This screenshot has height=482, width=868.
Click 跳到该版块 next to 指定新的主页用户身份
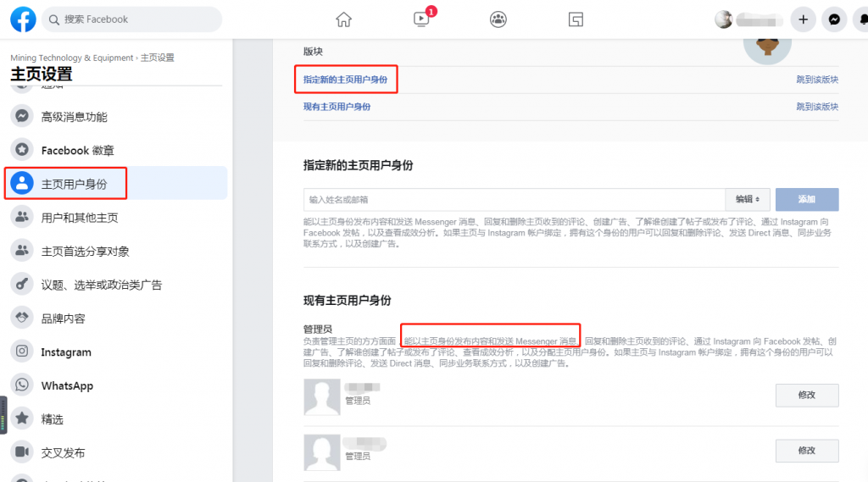(x=817, y=80)
